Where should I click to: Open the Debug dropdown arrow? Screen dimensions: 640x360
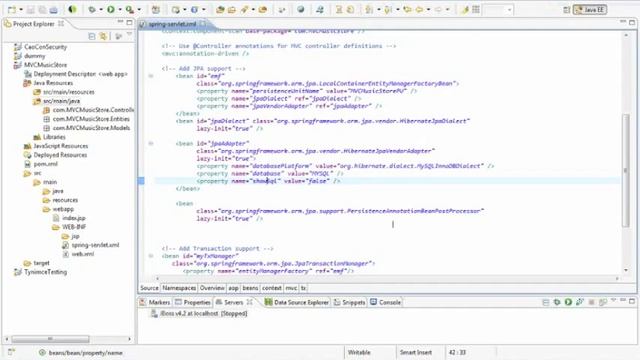click(101, 10)
